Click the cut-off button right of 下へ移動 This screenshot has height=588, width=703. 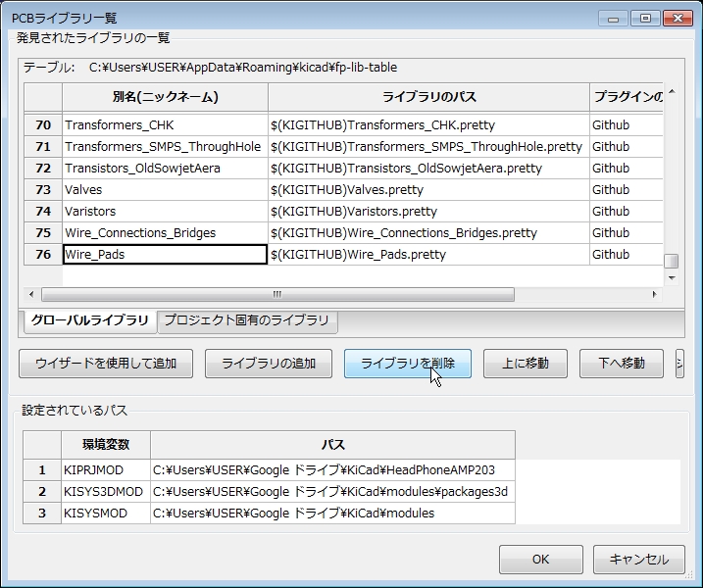(679, 364)
